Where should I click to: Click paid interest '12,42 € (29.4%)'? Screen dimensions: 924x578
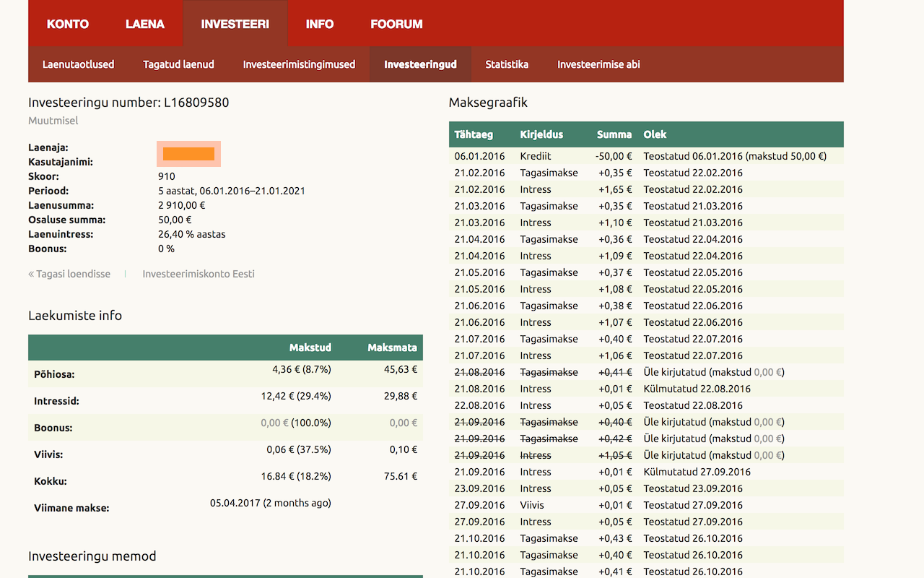click(x=296, y=396)
